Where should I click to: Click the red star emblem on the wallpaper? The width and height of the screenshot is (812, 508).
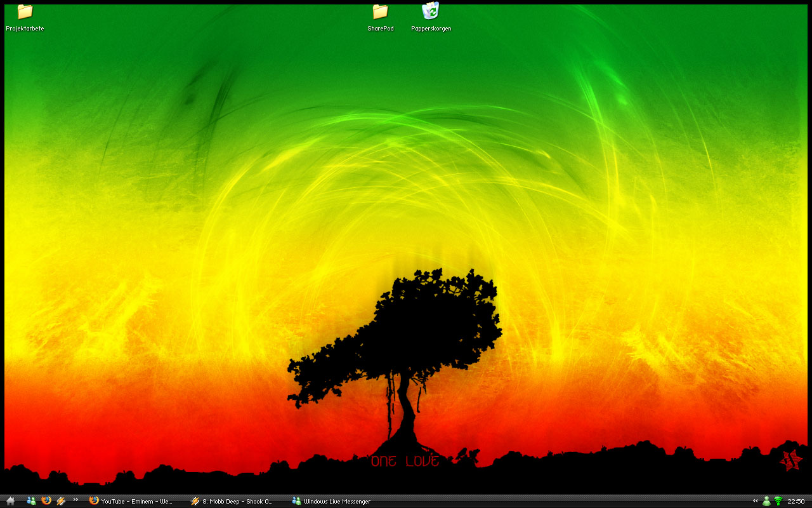[791, 460]
